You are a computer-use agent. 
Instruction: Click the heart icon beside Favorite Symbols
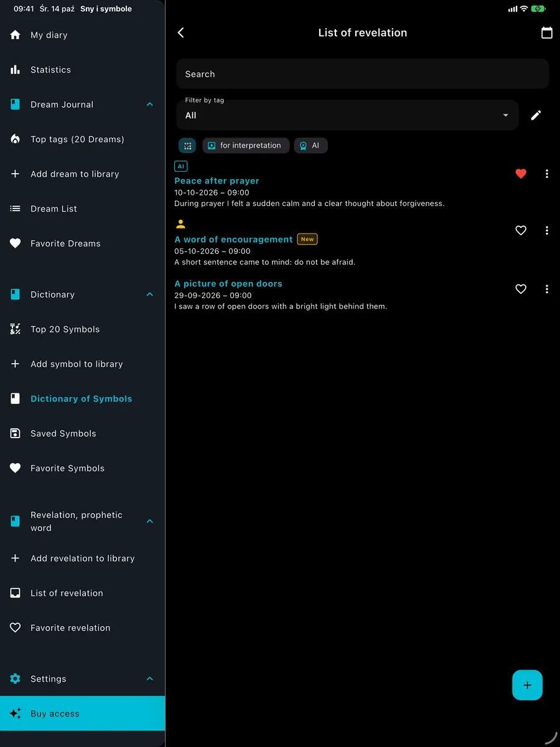tap(16, 468)
